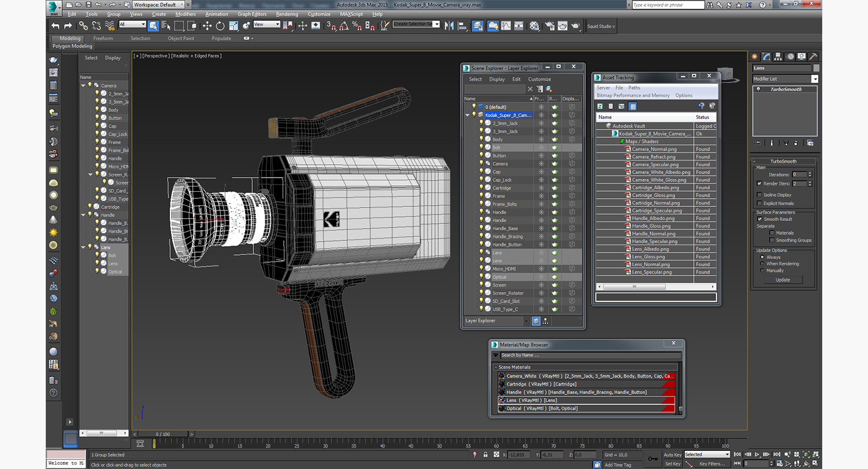The image size is (868, 469).
Task: Activate the Select Object tool
Action: (x=153, y=26)
